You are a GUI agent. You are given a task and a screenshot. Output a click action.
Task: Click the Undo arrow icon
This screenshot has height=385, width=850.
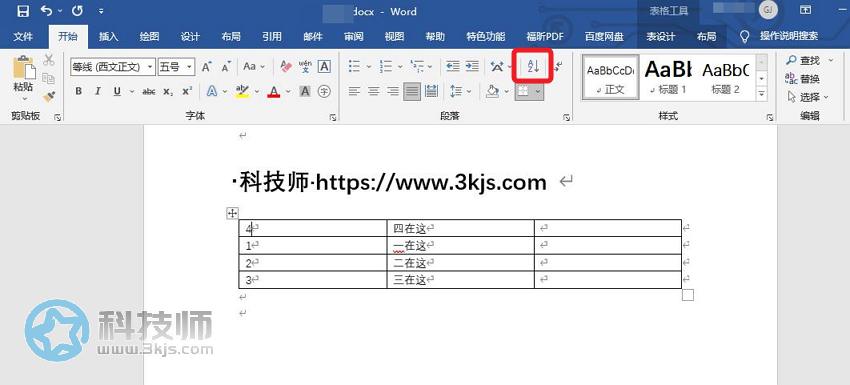47,10
